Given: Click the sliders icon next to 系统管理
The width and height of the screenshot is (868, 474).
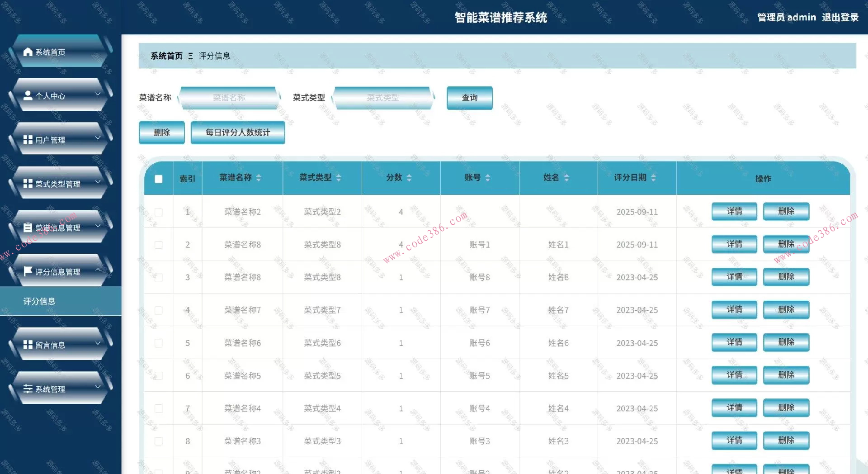Looking at the screenshot, I should click(x=27, y=389).
